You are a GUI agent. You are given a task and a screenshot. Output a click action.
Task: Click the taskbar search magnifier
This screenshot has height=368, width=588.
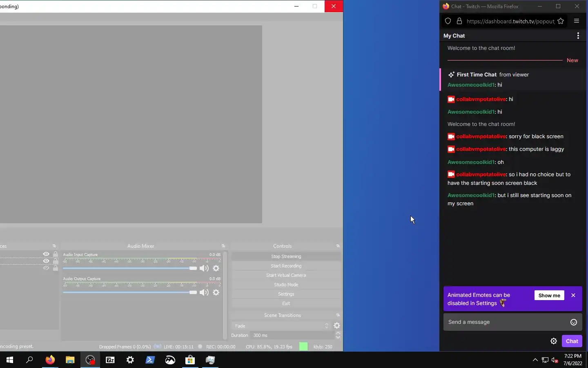pyautogui.click(x=29, y=360)
